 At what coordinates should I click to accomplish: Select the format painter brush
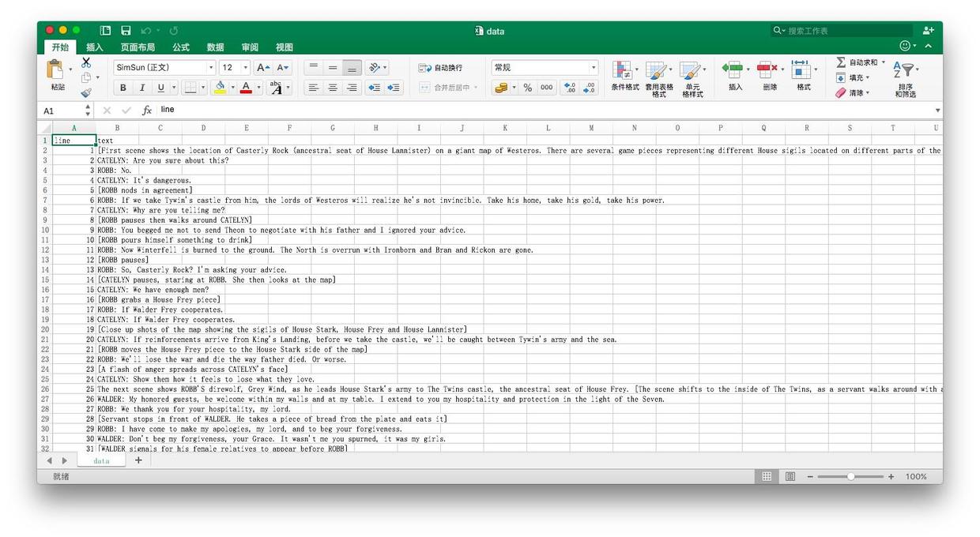[86, 92]
